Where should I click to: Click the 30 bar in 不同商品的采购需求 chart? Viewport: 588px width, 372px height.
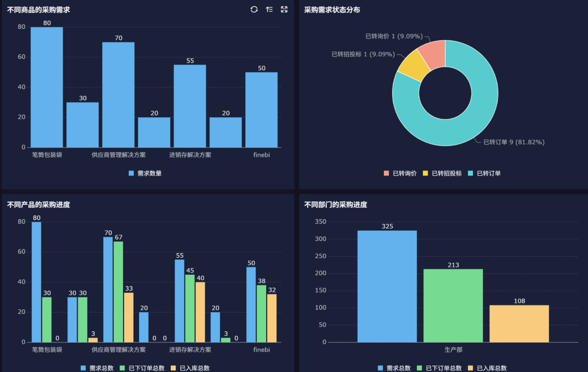point(82,125)
